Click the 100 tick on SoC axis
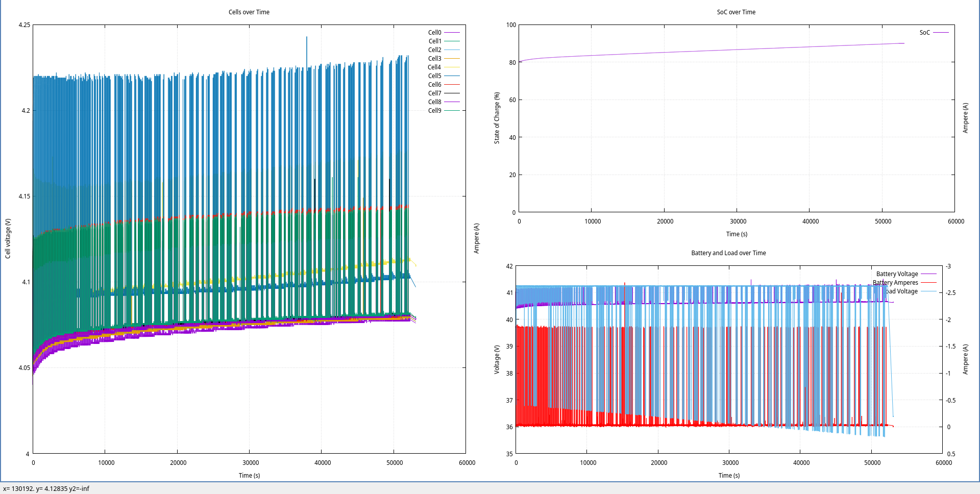The image size is (980, 494). click(511, 25)
